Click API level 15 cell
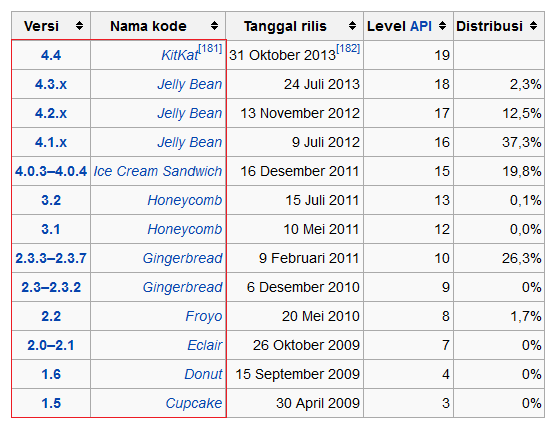Screen dimensions: 553x426 (x=408, y=171)
